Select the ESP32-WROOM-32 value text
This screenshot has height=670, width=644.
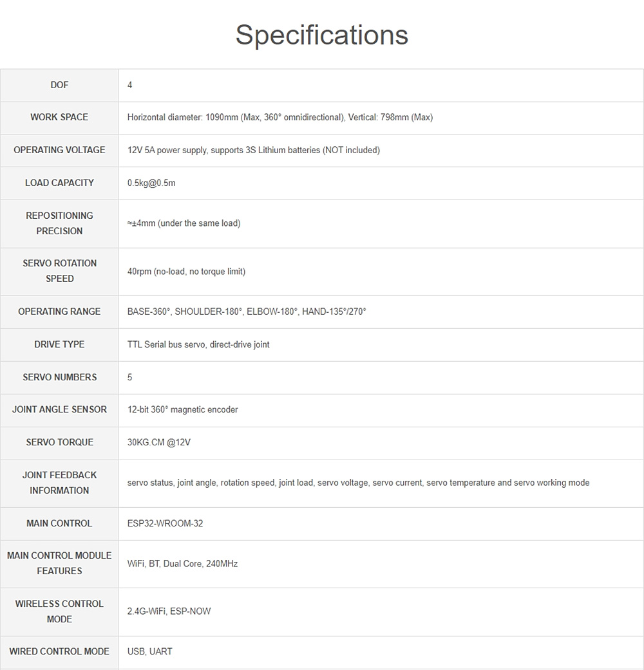pyautogui.click(x=165, y=523)
